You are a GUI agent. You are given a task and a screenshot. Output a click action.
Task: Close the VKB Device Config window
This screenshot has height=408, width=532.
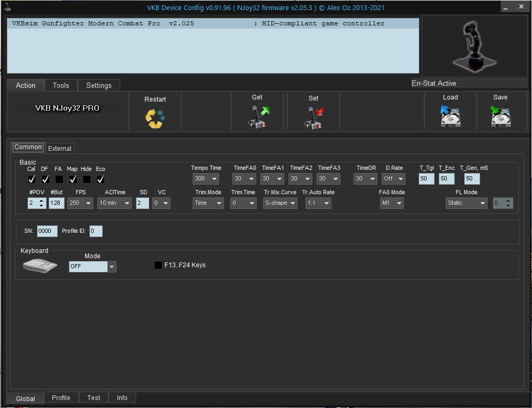coord(521,6)
